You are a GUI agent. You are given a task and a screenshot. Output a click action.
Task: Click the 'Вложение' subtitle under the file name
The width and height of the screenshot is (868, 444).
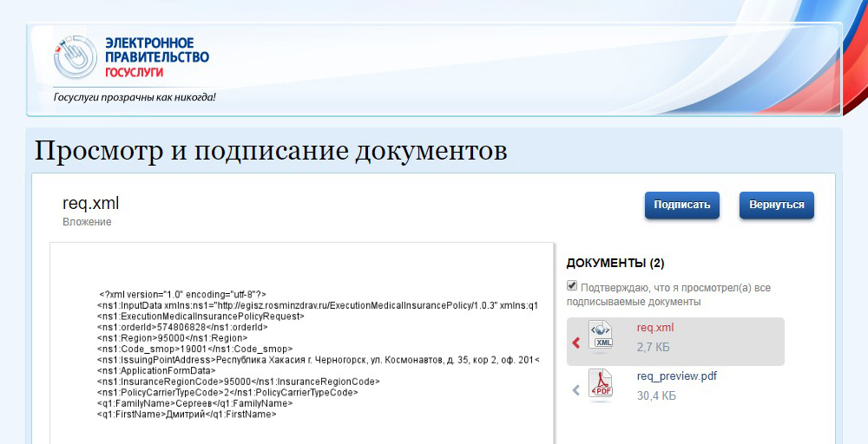tap(87, 222)
